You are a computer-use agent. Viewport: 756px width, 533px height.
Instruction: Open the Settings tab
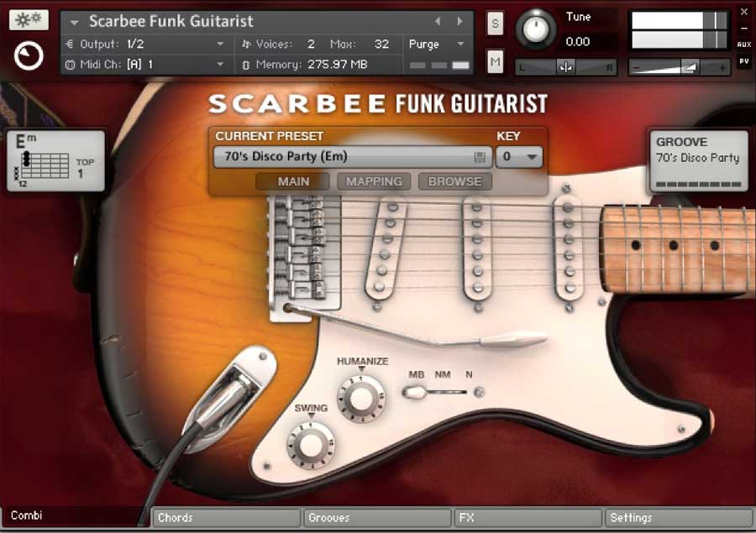coord(679,518)
